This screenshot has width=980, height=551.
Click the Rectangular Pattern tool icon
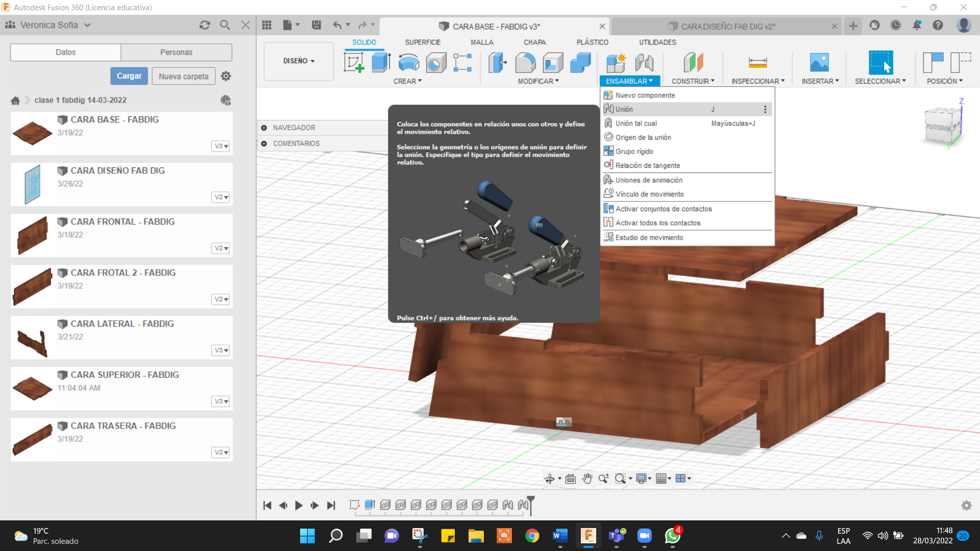tap(462, 63)
